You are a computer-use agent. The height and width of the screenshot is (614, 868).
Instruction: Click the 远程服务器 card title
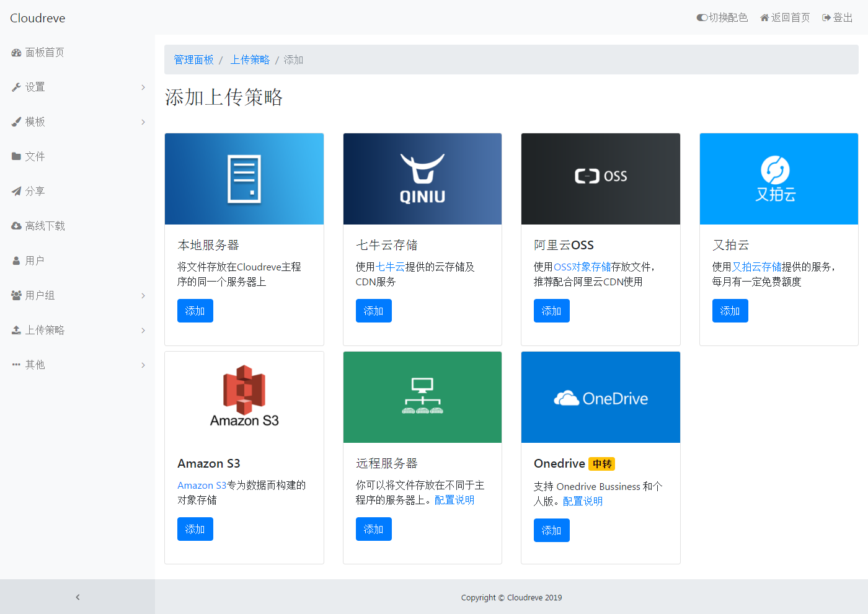387,463
